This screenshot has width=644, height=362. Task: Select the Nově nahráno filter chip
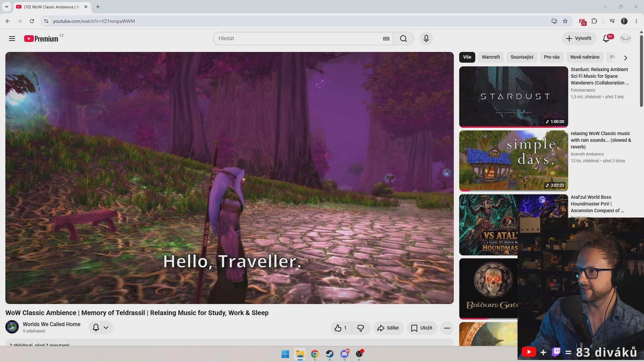[x=585, y=57]
